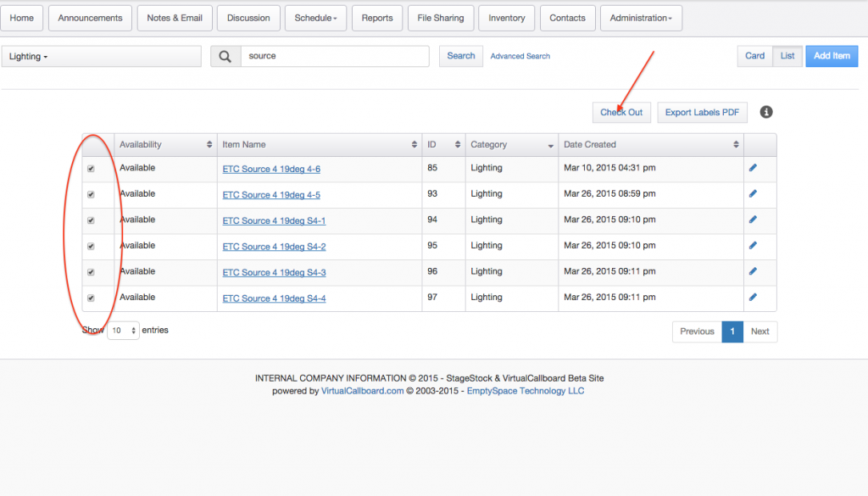
Task: Sort by Category column arrow
Action: 550,146
